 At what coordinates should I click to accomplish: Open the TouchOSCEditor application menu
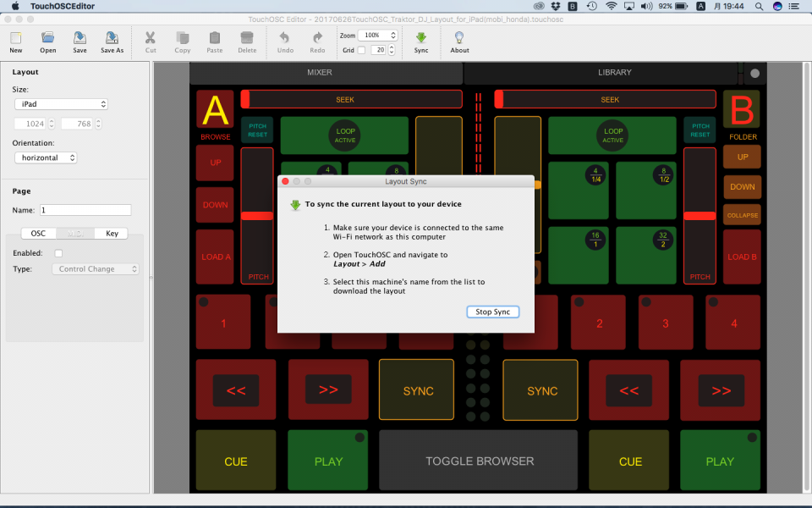(63, 6)
